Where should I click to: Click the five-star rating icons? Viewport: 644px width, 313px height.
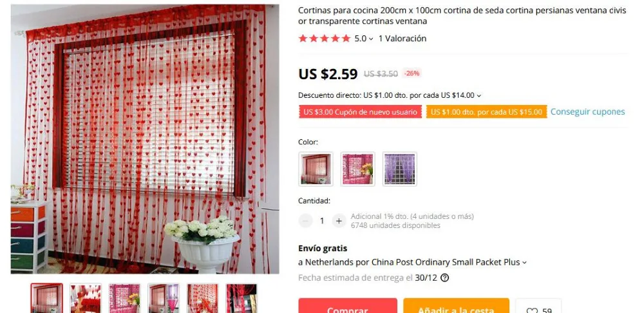point(325,39)
